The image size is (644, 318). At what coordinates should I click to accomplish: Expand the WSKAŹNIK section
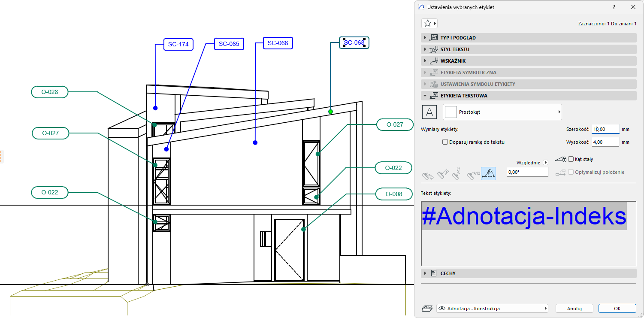pos(529,61)
